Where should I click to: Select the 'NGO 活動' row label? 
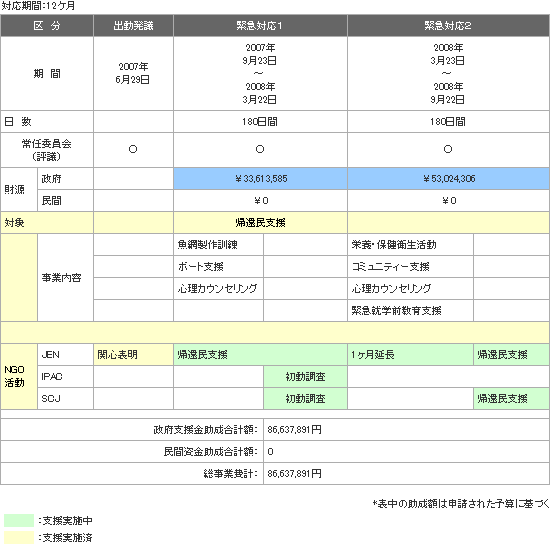click(19, 376)
